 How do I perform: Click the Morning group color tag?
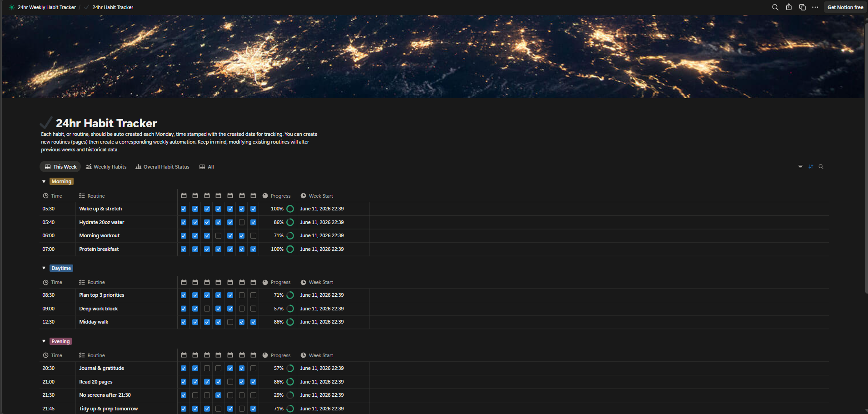click(61, 182)
